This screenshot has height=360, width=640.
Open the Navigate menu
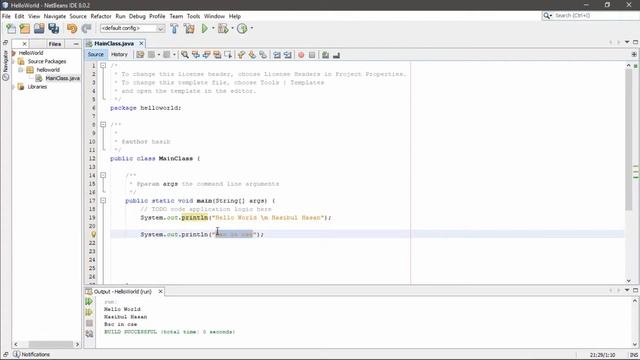(x=55, y=16)
